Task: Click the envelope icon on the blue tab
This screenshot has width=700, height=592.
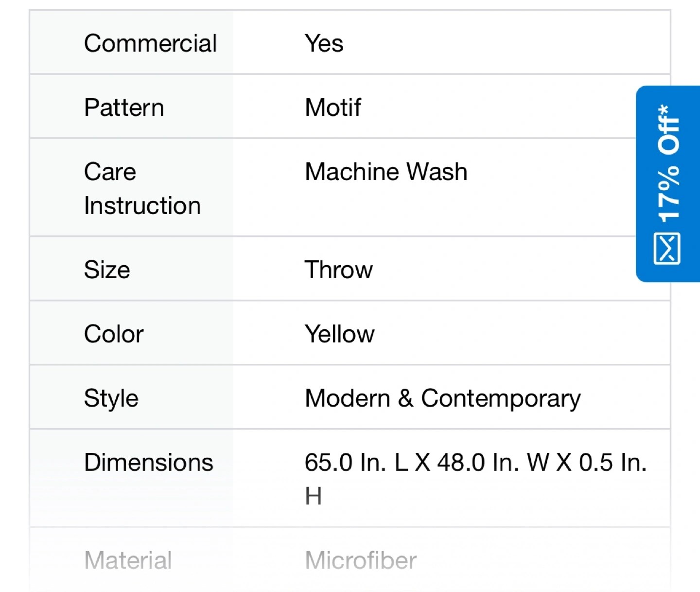Action: (667, 249)
